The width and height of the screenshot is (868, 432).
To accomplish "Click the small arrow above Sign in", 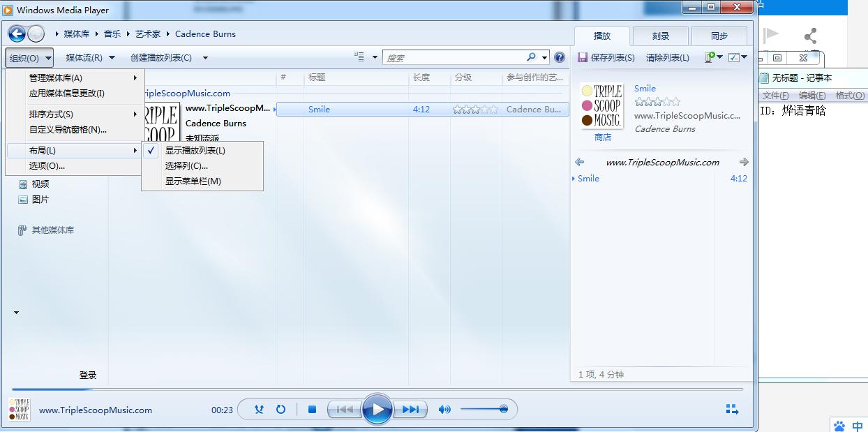I will [x=17, y=313].
